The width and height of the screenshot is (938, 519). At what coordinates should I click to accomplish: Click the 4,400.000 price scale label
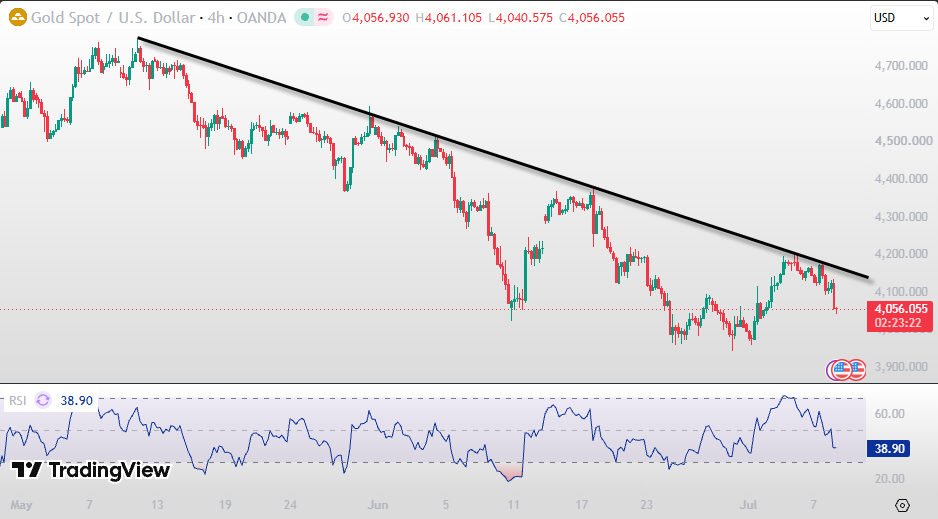coord(901,179)
